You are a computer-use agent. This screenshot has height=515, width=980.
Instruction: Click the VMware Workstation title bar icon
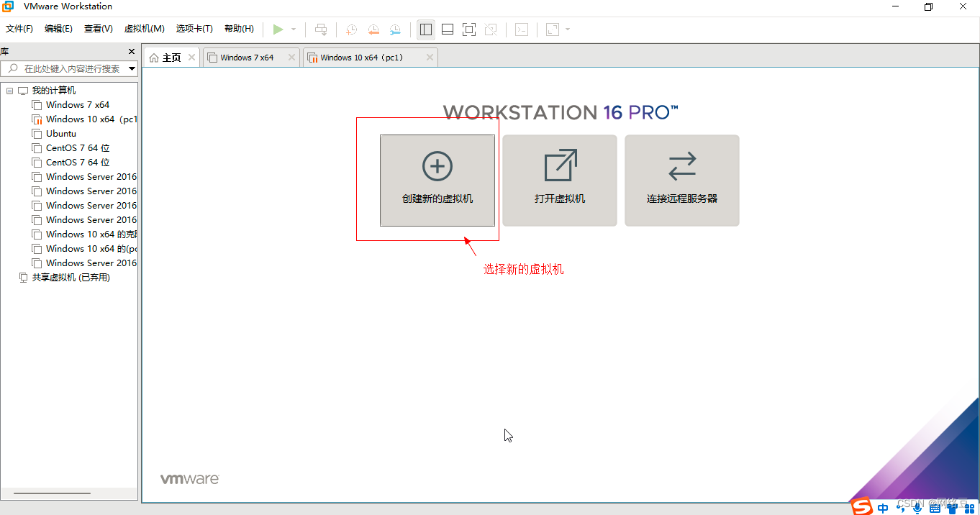point(7,6)
